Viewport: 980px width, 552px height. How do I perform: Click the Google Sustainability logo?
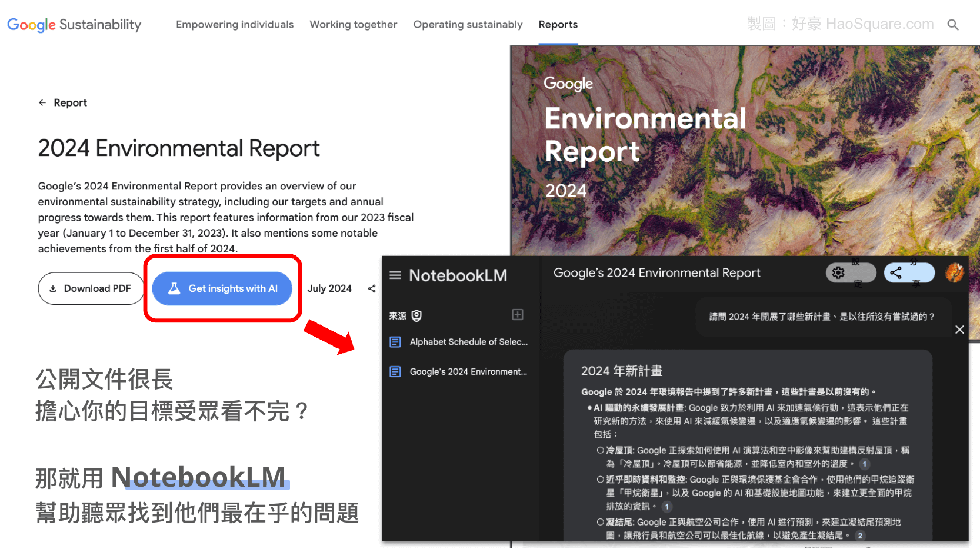coord(74,25)
